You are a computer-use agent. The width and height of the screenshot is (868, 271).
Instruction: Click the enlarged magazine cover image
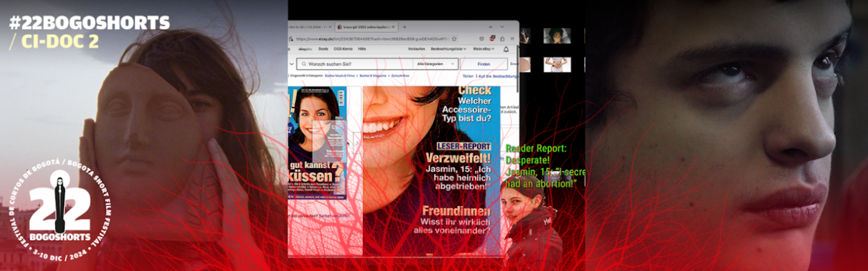coord(431,171)
